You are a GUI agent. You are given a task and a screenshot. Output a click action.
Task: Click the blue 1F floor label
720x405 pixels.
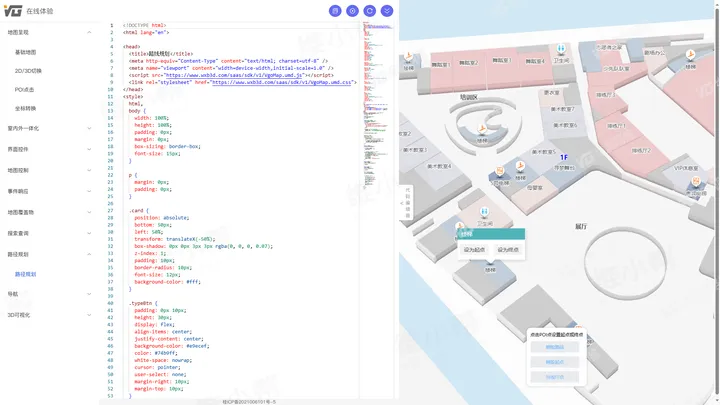564,158
